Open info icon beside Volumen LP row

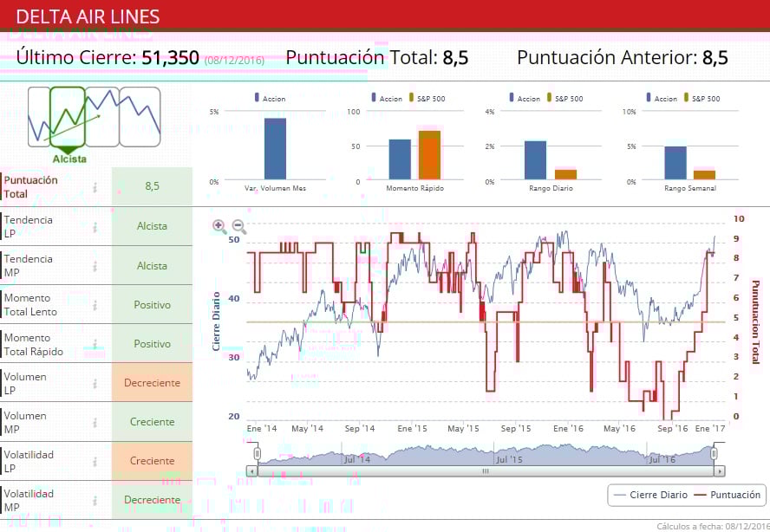tap(95, 383)
